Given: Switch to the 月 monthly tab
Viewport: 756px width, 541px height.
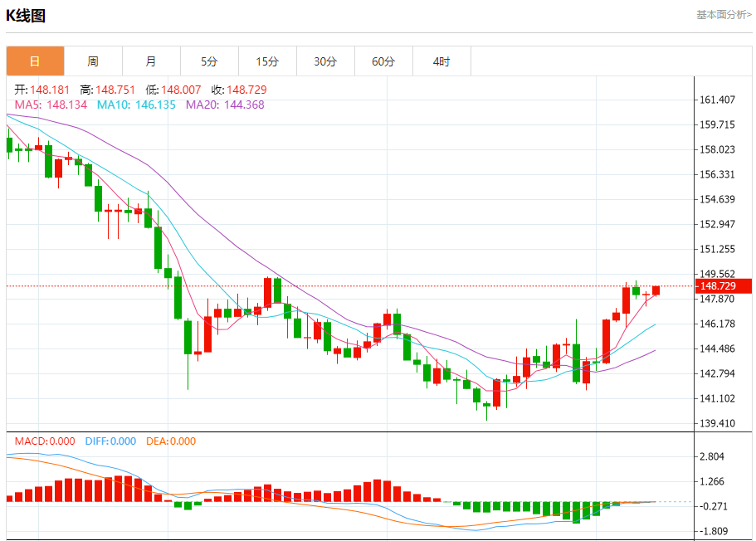Looking at the screenshot, I should (151, 61).
